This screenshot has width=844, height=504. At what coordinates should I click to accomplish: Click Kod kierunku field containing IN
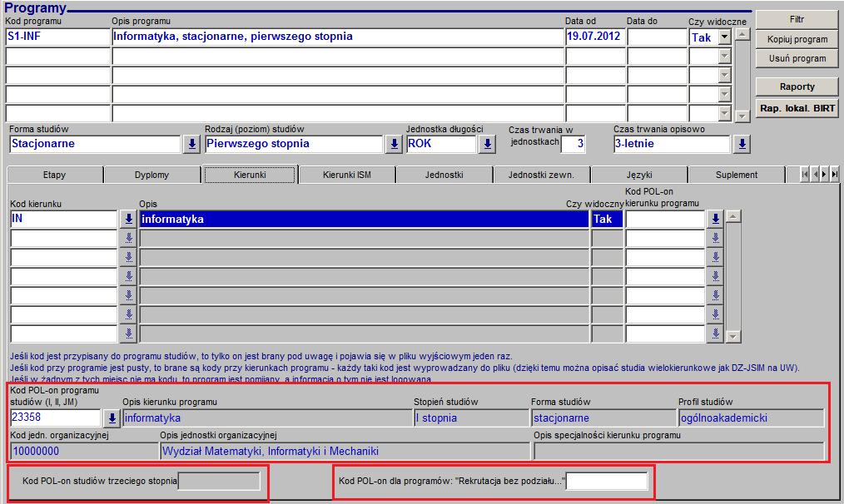tap(64, 219)
